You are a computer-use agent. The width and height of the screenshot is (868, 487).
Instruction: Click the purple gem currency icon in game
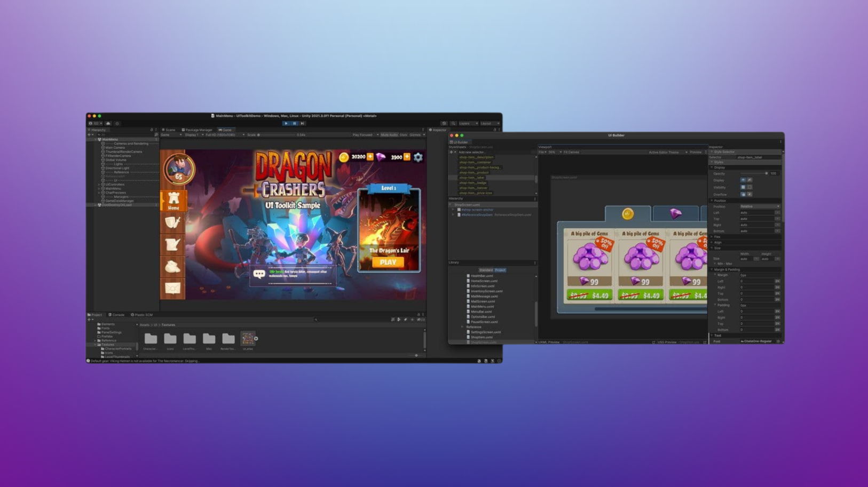(x=381, y=157)
